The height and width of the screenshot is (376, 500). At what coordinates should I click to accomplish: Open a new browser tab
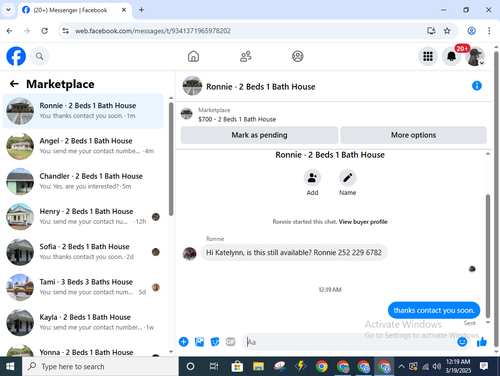pyautogui.click(x=141, y=10)
